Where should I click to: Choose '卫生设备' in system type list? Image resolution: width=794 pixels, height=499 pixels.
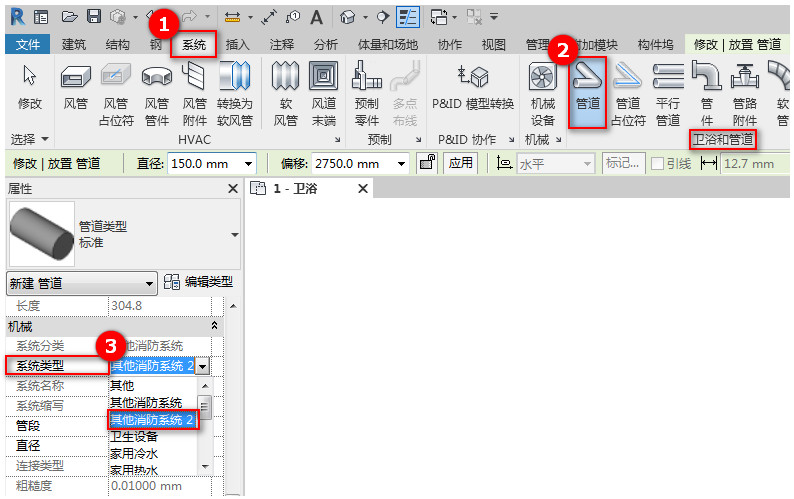[154, 437]
